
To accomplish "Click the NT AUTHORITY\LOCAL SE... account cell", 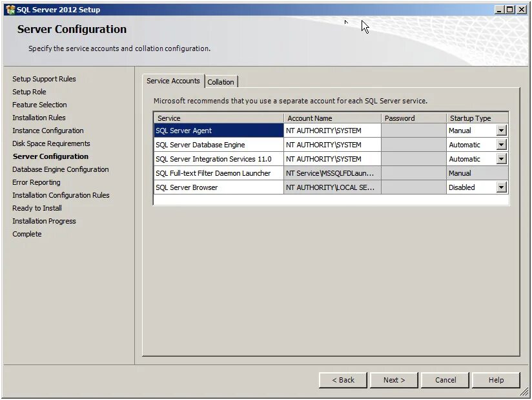I will coord(332,187).
